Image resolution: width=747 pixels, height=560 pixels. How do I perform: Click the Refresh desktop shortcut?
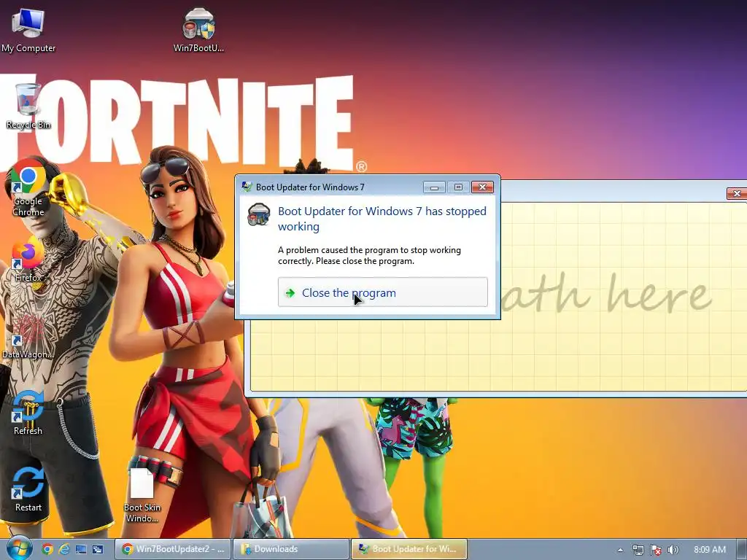[x=28, y=413]
